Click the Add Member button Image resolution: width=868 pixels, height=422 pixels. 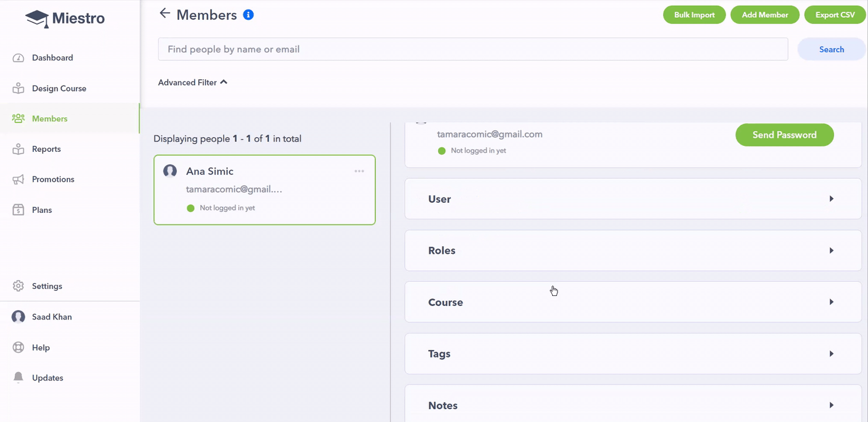pos(765,15)
